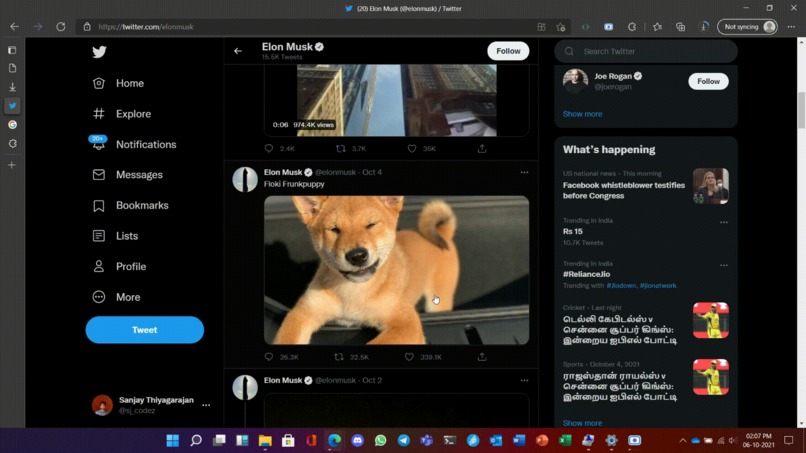This screenshot has height=453, width=806.
Task: Open more options on Floki Frunkpuppy tweet
Action: click(x=524, y=172)
